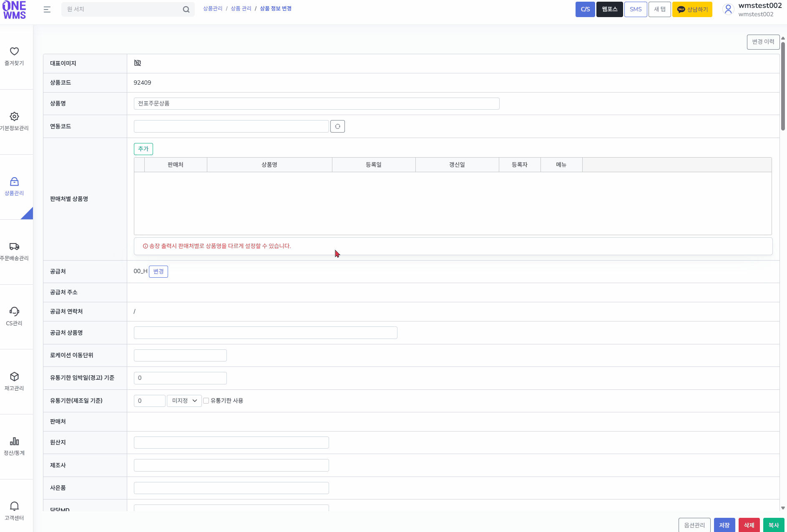The height and width of the screenshot is (532, 787).
Task: Click the no-image icon in 대표이미지
Action: tap(138, 63)
